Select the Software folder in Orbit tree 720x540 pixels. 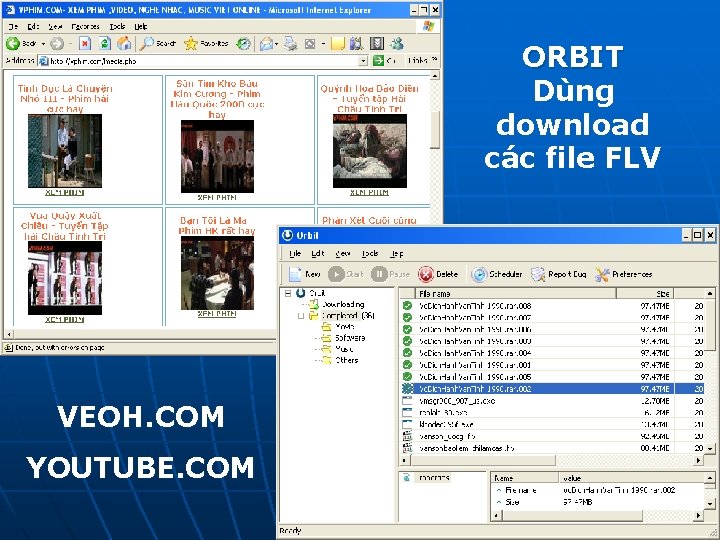click(343, 338)
